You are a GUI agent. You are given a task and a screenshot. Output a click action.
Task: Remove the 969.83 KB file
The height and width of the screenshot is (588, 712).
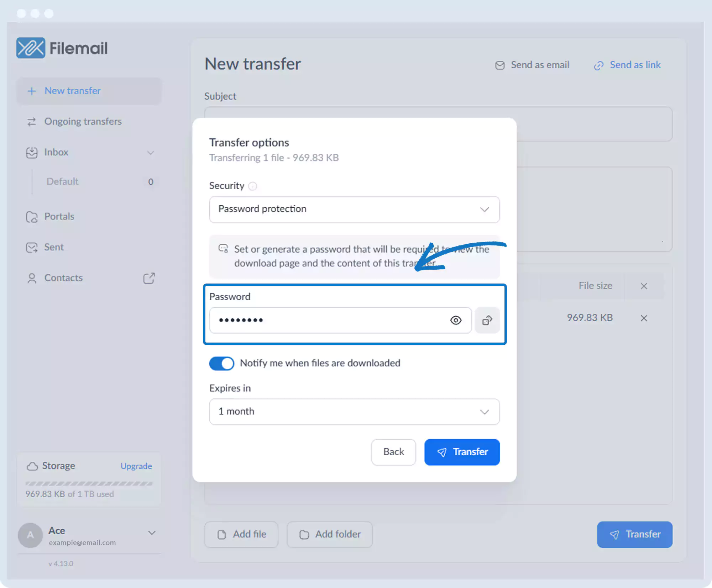(644, 318)
